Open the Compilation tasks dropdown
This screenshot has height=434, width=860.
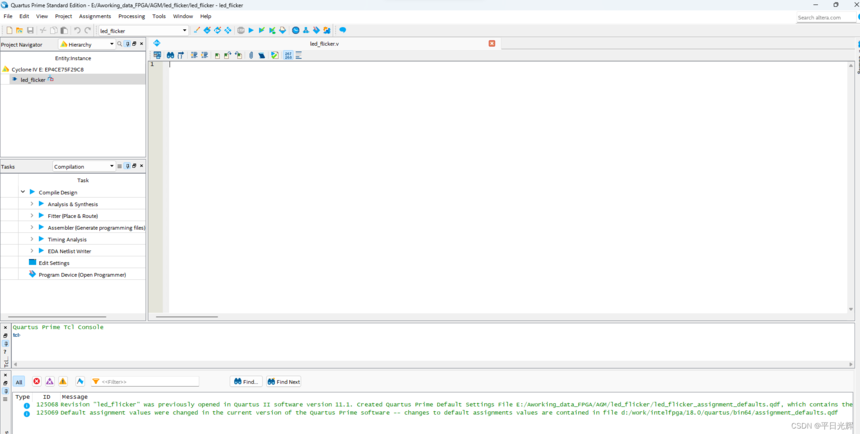(84, 166)
